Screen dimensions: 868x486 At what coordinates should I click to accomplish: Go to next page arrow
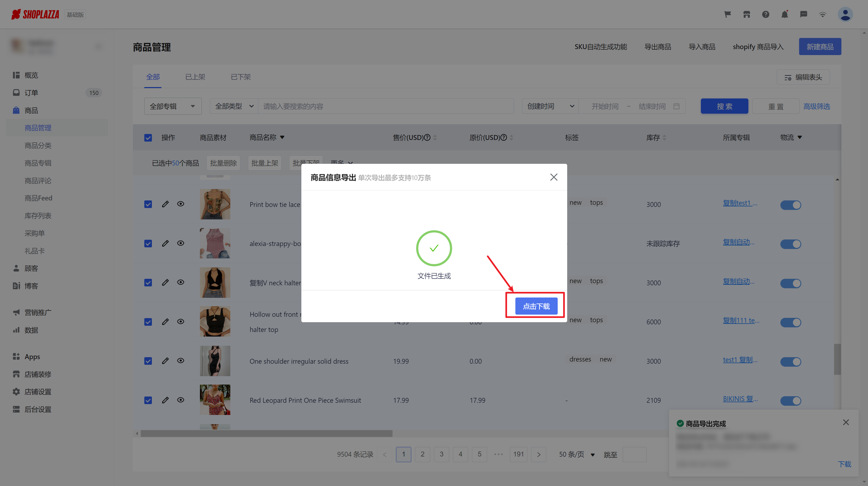(538, 454)
